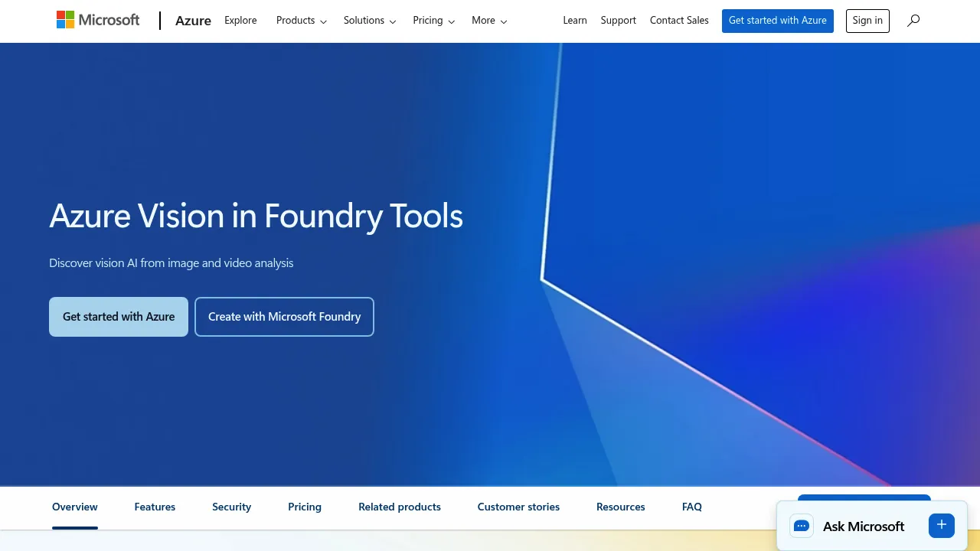Click header Get started with Azure button
This screenshot has width=980, height=551.
[778, 21]
